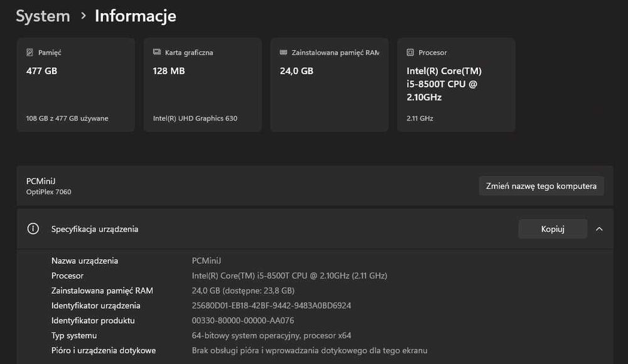Image resolution: width=628 pixels, height=364 pixels.
Task: Click the breadcrumb arrow after System
Action: click(x=83, y=16)
